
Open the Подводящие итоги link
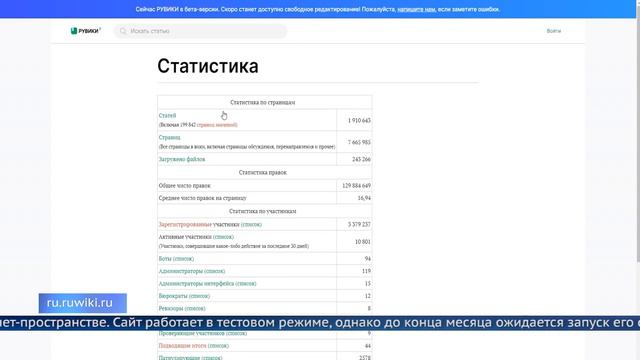pyautogui.click(x=182, y=346)
